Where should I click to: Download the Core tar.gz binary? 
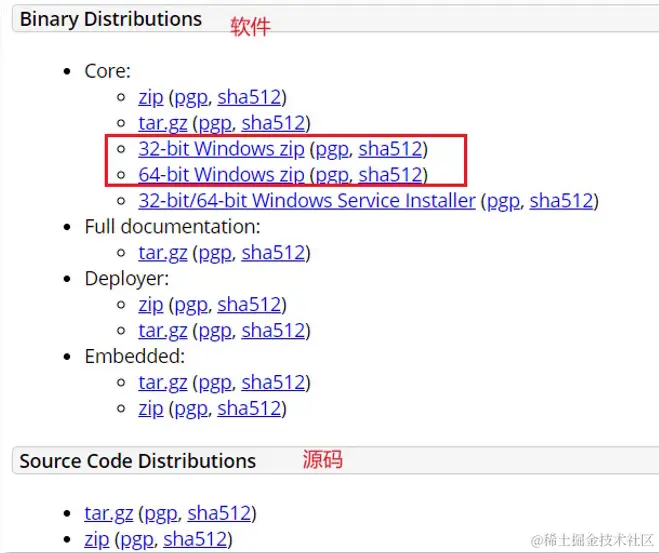163,124
